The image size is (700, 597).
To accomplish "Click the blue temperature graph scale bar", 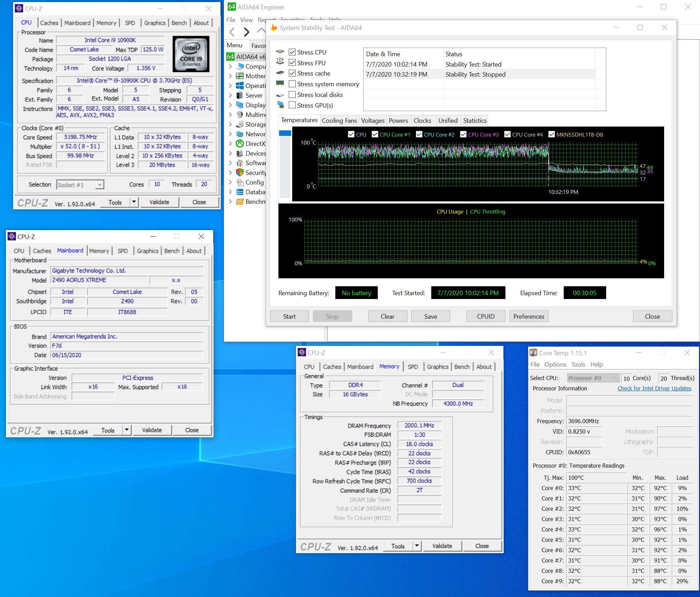I will pyautogui.click(x=285, y=133).
